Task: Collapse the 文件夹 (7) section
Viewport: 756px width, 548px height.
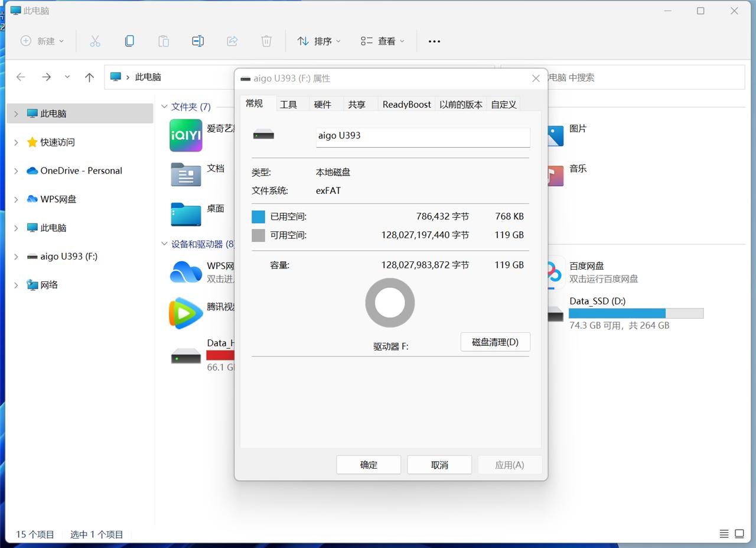Action: point(164,107)
